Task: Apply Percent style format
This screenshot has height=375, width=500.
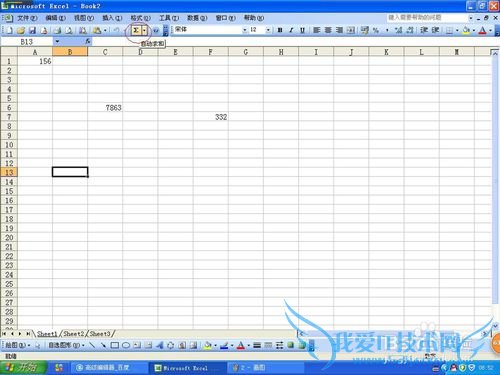Action: [376, 30]
